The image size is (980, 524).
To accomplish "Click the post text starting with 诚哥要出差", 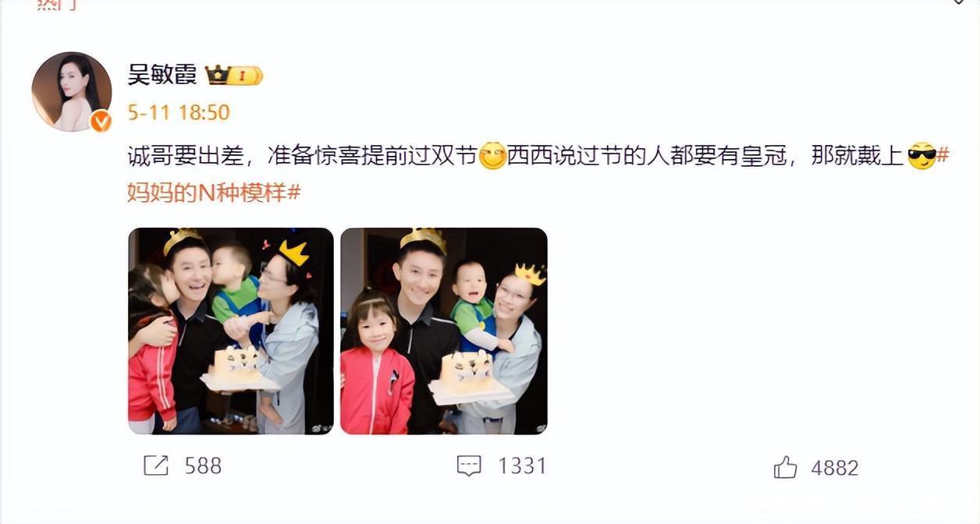I will 538,173.
